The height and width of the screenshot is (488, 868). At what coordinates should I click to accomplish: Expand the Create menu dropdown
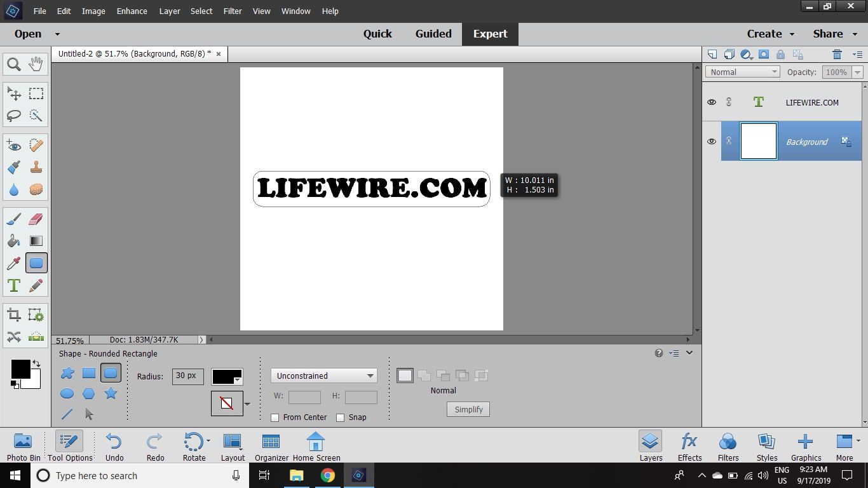coord(792,34)
